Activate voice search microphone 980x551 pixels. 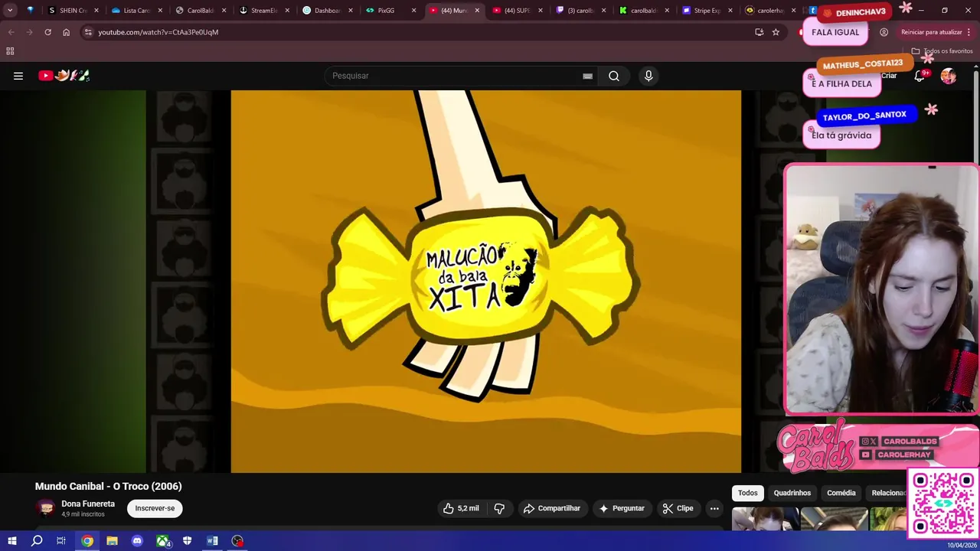point(648,76)
